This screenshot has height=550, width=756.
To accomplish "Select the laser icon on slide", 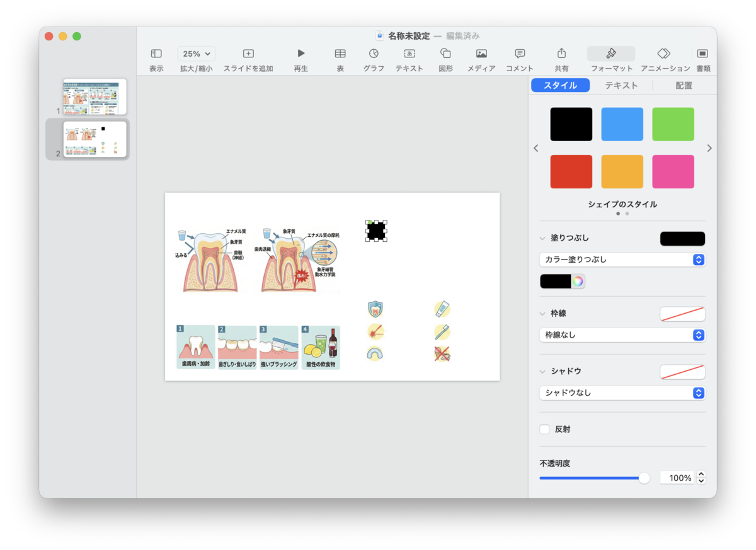I will tap(375, 331).
